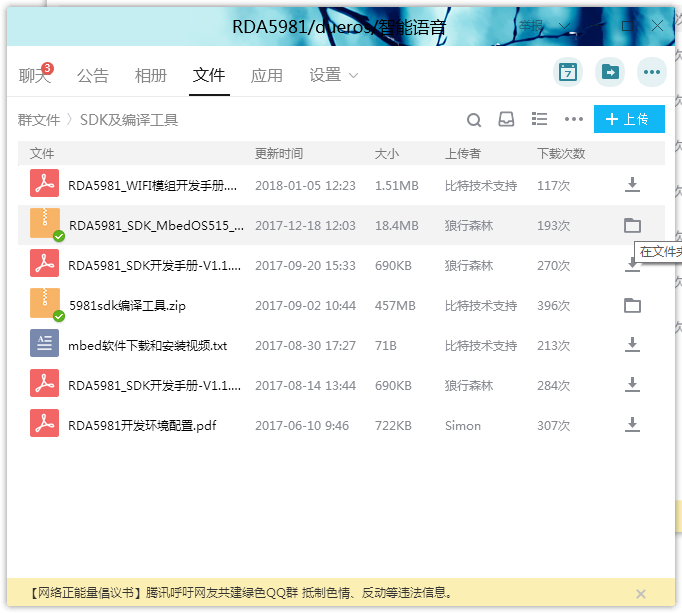Open the 相册 tab

pyautogui.click(x=150, y=75)
